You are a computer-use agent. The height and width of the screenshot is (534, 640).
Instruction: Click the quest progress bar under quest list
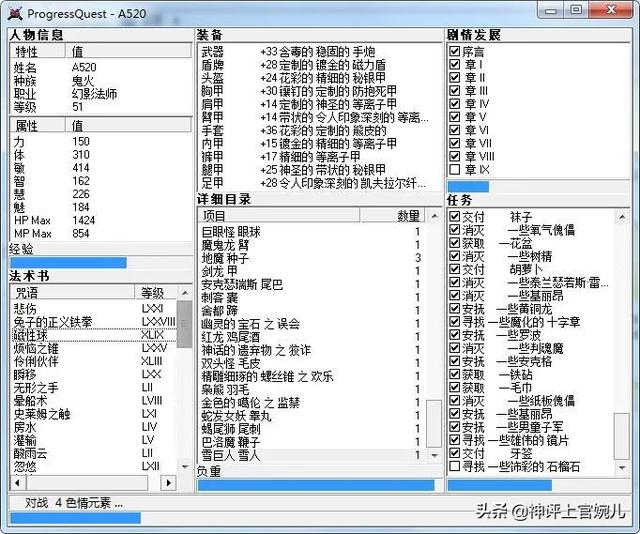click(538, 485)
